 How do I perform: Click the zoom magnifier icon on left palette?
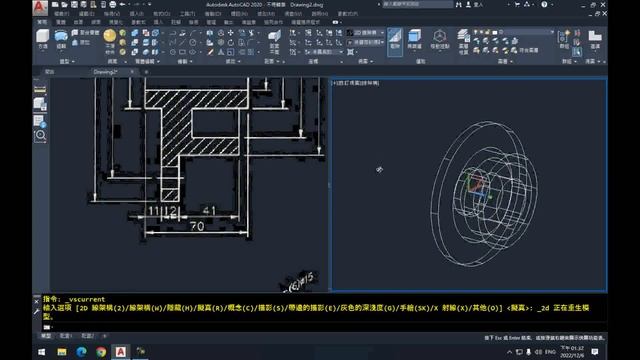(40, 136)
